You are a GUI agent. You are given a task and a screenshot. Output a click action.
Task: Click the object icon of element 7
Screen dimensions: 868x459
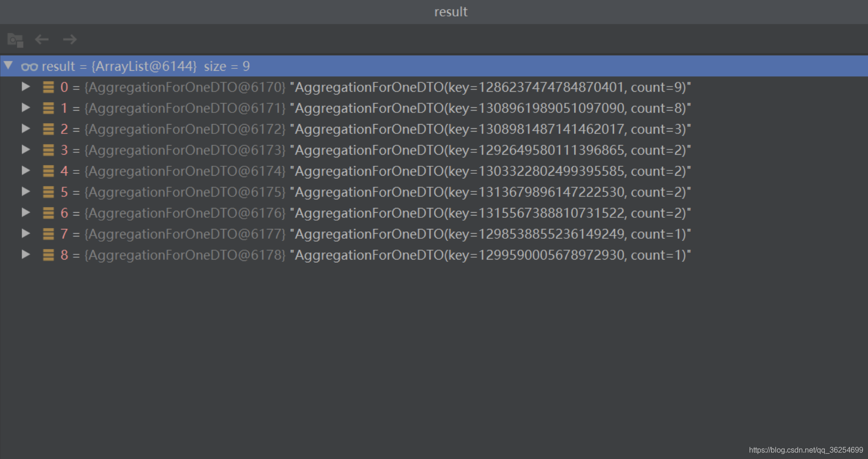pyautogui.click(x=48, y=234)
